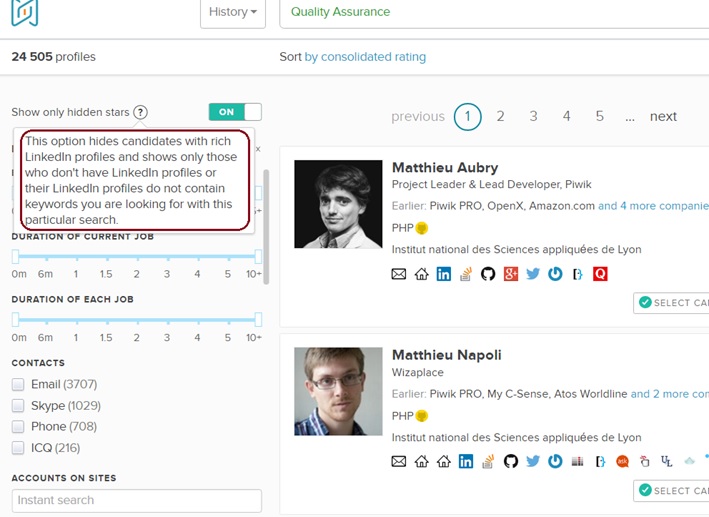Go to results page 5
This screenshot has width=709, height=517.
tap(600, 116)
